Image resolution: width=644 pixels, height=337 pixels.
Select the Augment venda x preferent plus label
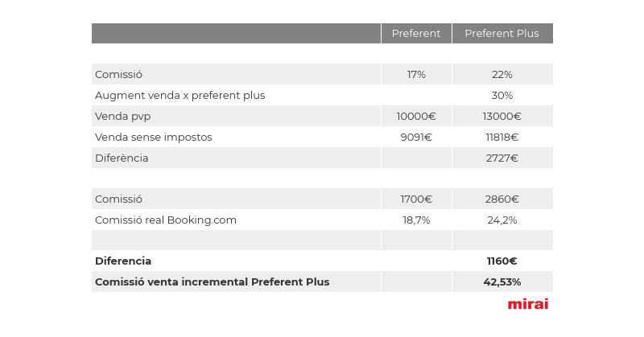[180, 95]
